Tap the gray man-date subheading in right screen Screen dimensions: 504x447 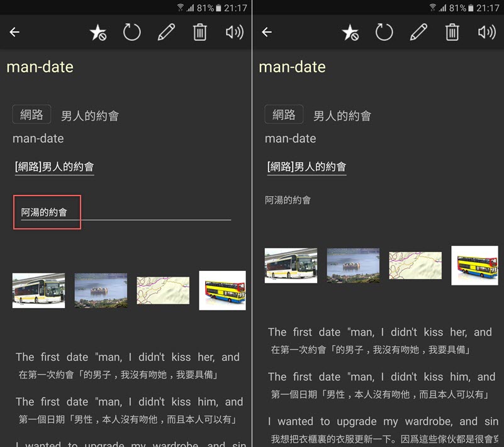tap(291, 139)
